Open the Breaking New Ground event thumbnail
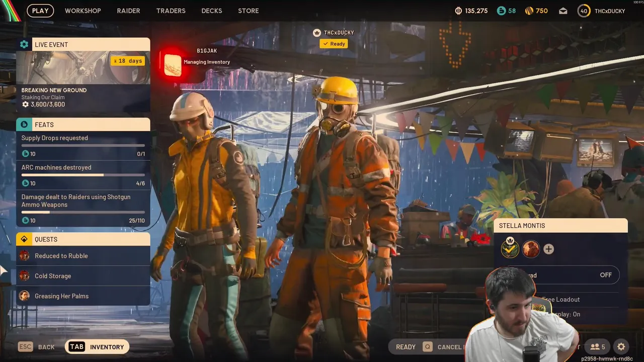Viewport: 644px width, 362px height. (83, 67)
